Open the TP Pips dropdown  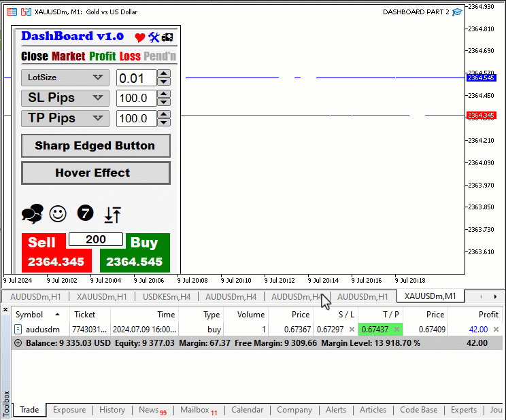(65, 118)
